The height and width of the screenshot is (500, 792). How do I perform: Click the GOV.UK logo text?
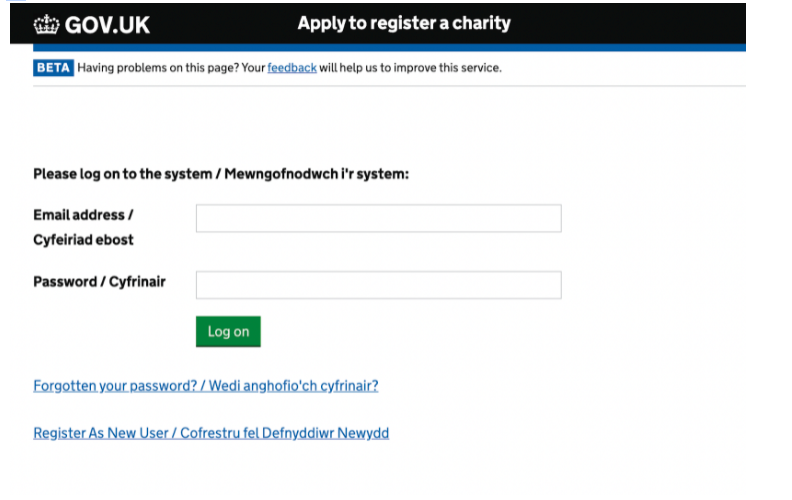pos(107,24)
